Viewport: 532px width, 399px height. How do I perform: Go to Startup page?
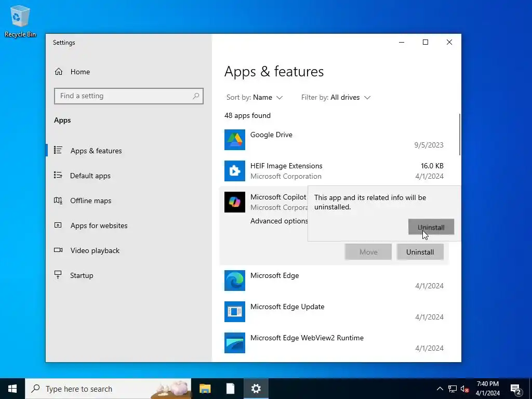coord(82,275)
